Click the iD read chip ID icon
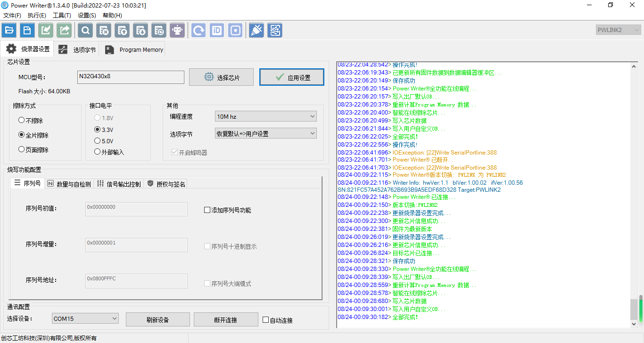The height and width of the screenshot is (343, 644). tap(217, 31)
